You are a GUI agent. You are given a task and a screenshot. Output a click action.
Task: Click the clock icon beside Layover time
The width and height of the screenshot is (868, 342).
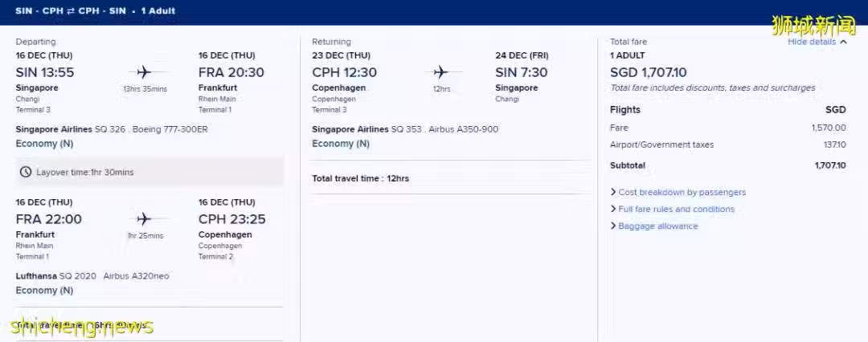[x=26, y=172]
